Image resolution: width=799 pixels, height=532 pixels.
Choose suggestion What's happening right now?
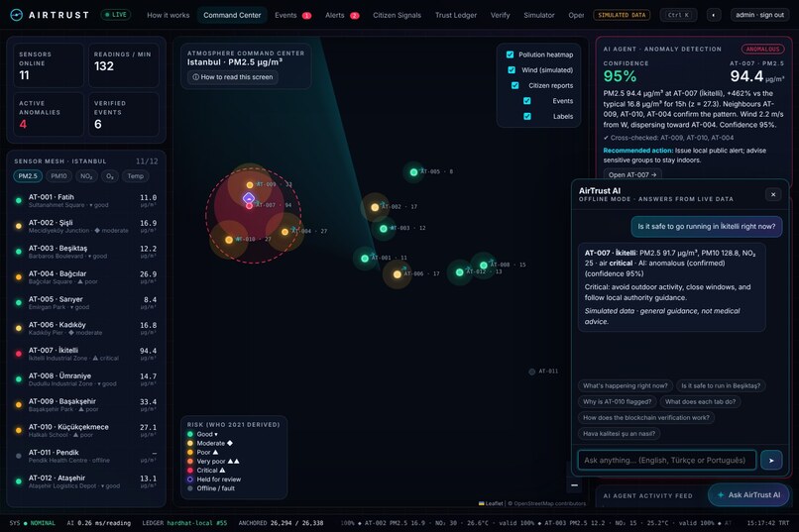pos(625,386)
